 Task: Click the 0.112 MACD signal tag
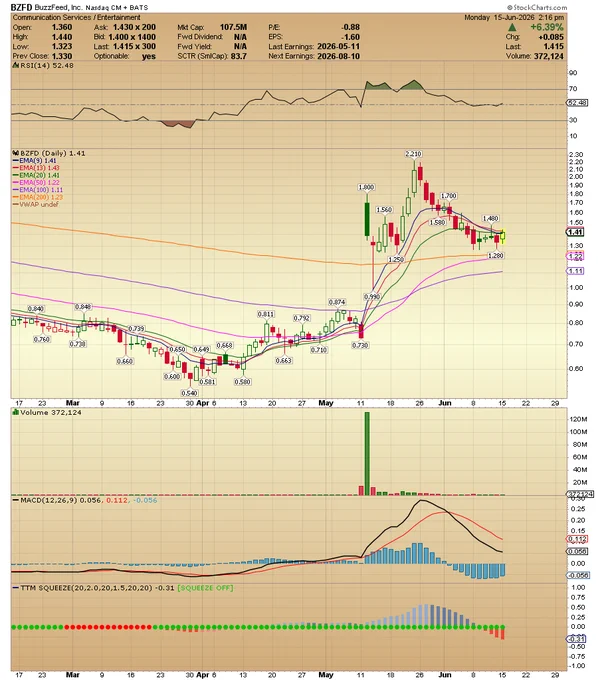[577, 539]
